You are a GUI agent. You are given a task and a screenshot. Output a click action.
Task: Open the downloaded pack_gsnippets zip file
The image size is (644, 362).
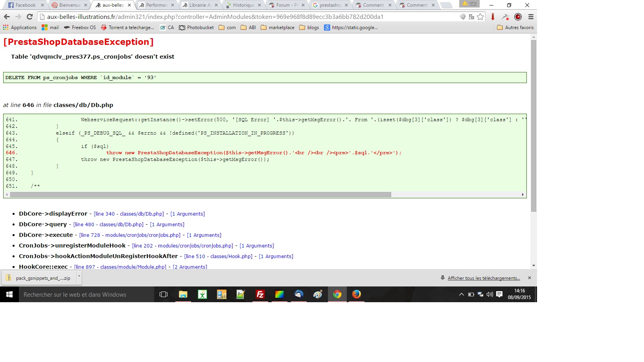(39, 278)
